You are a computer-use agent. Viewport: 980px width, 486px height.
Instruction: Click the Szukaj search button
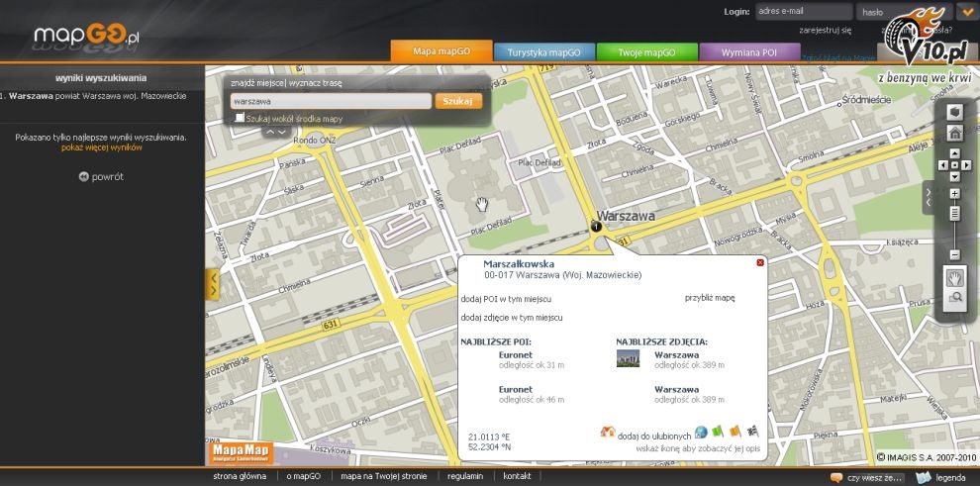[x=458, y=101]
